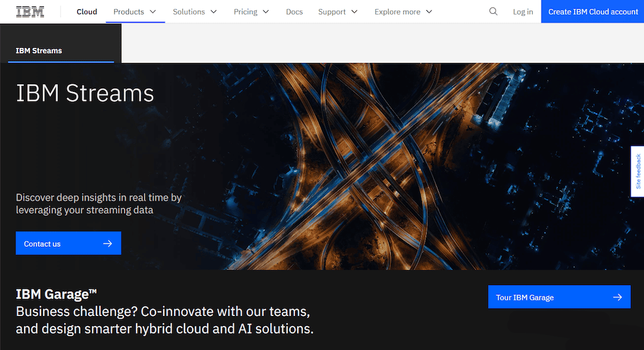Viewport: 644px width, 350px height.
Task: Click Create IBM Cloud account button
Action: [x=592, y=11]
